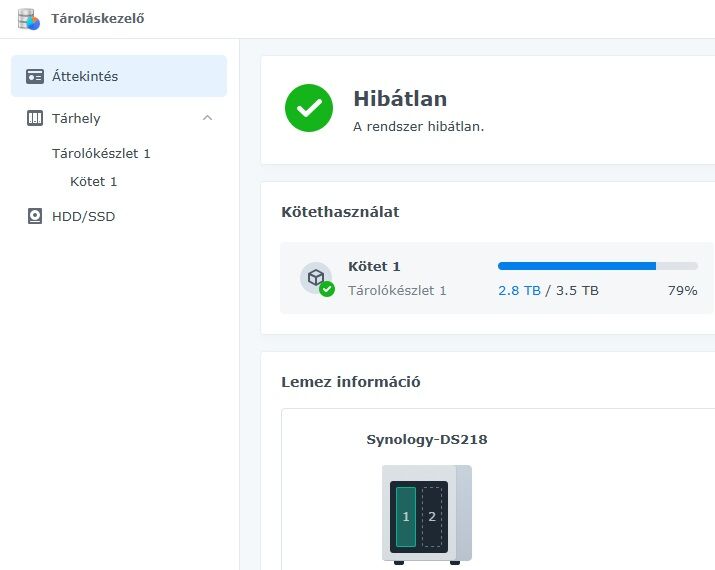Select empty drive bay 2 on NAS
The height and width of the screenshot is (570, 715).
pos(432,516)
